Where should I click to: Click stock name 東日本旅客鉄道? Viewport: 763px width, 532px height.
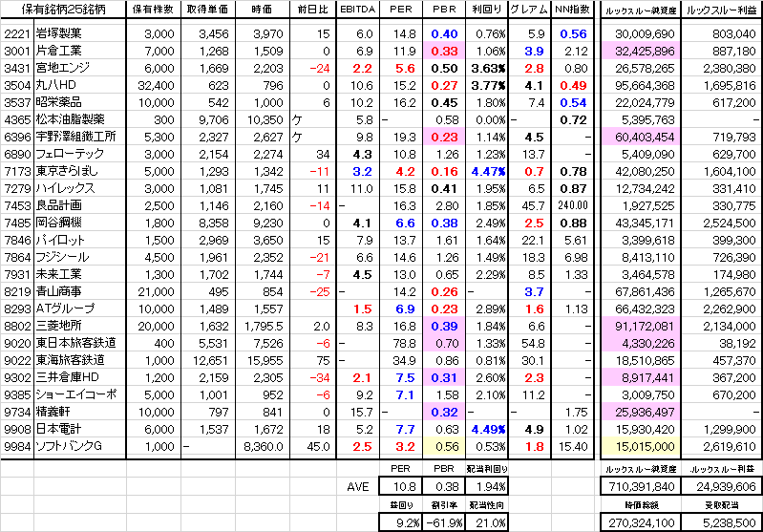click(x=75, y=343)
